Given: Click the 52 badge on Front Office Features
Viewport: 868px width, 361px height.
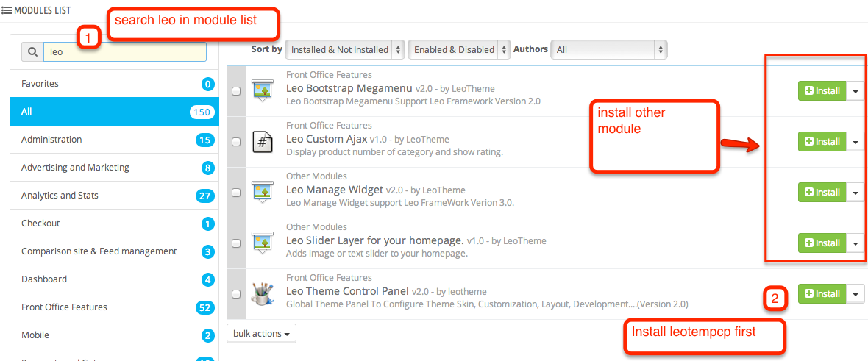Looking at the screenshot, I should [204, 307].
